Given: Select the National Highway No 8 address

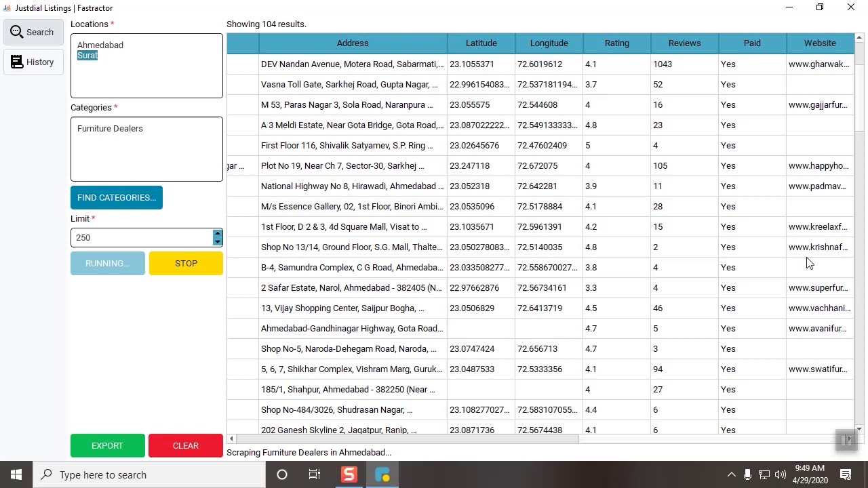Looking at the screenshot, I should (353, 186).
